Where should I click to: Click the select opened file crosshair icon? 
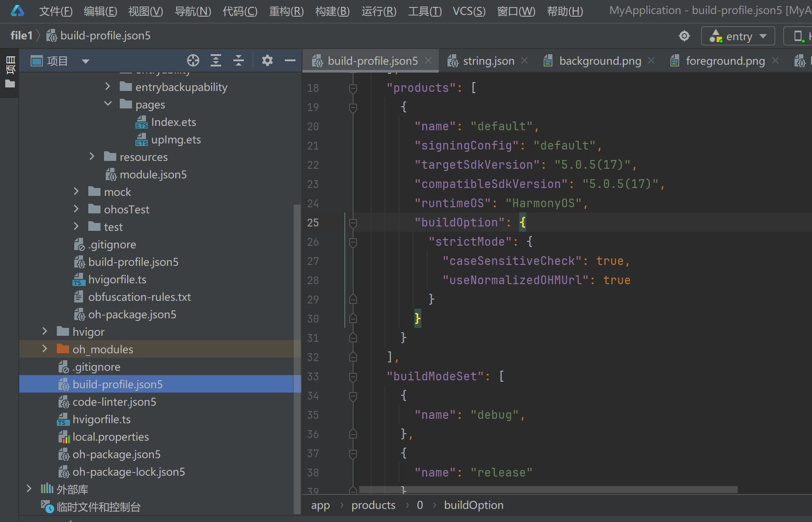pos(193,61)
